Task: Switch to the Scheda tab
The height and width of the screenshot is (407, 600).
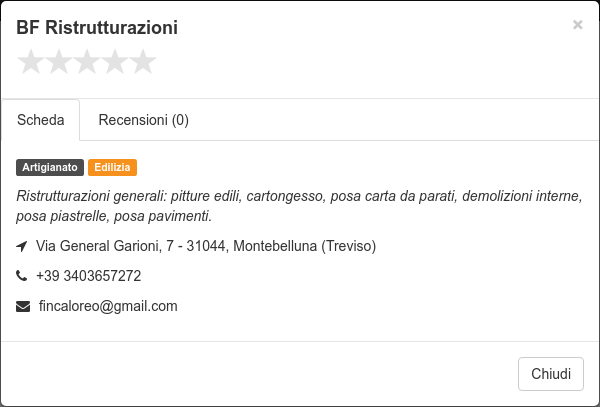Action: [x=41, y=120]
